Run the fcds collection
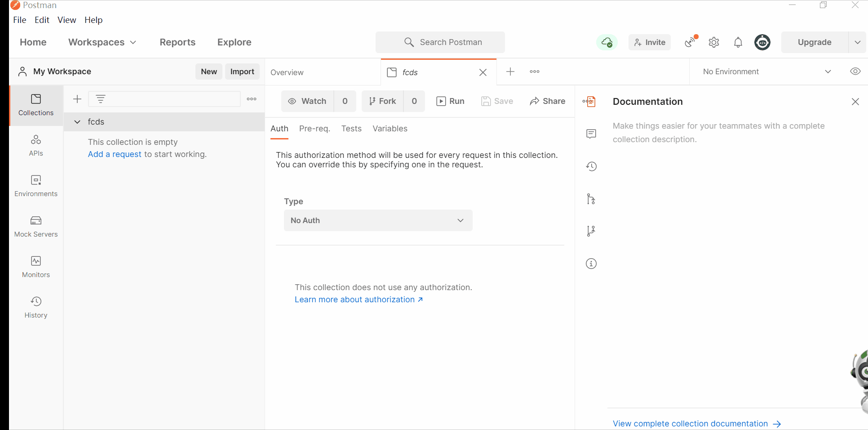This screenshot has height=430, width=868. pyautogui.click(x=451, y=101)
